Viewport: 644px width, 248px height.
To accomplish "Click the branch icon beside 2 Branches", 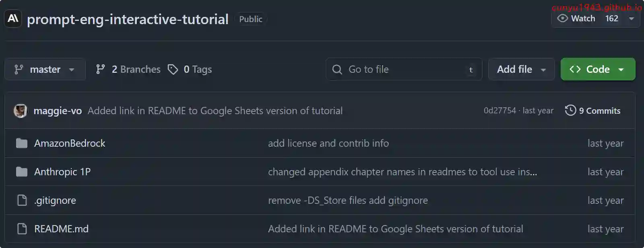I will (101, 70).
